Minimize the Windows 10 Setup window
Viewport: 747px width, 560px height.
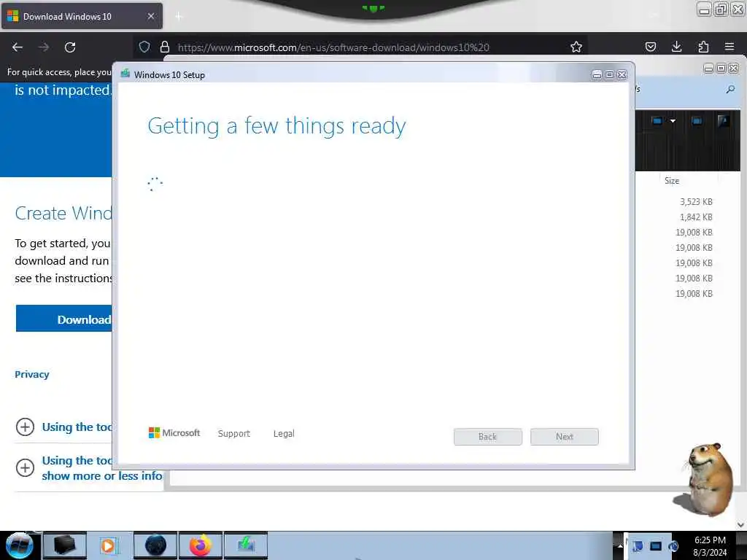(x=597, y=75)
